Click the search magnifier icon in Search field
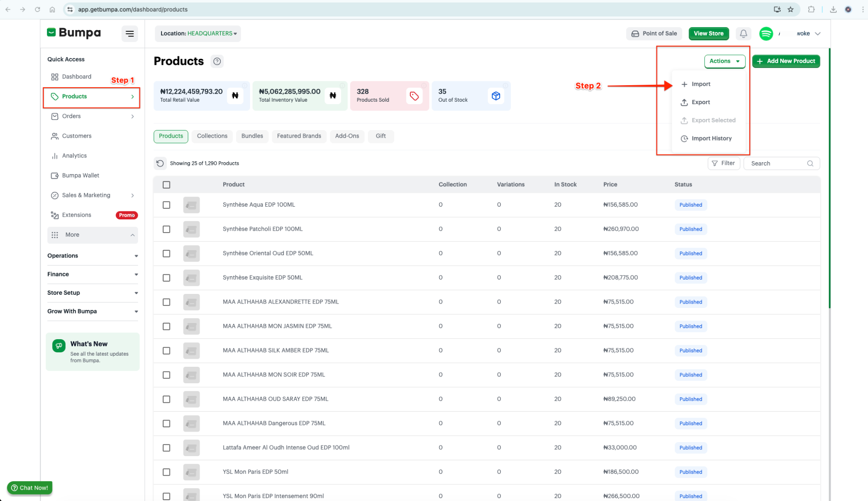 810,163
